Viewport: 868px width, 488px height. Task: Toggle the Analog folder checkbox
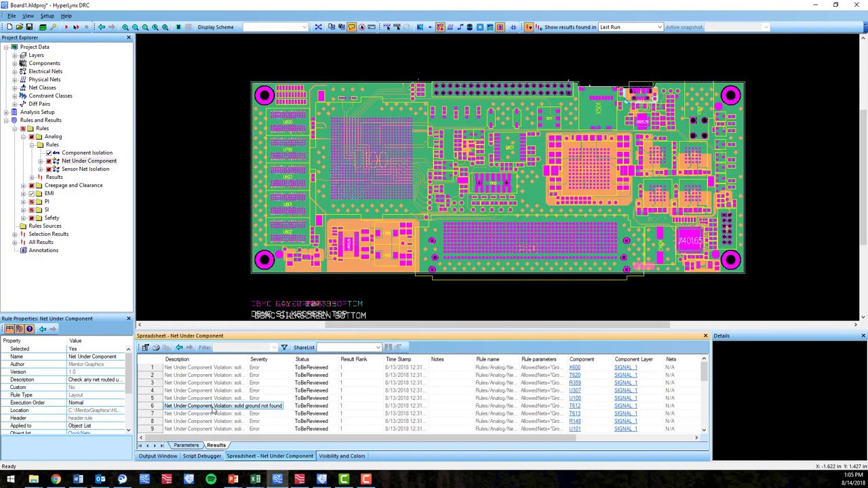(31, 136)
